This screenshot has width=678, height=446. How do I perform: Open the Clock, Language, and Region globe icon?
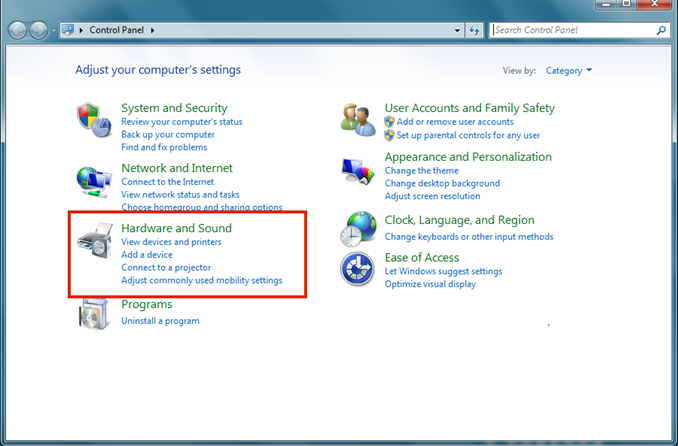[358, 229]
